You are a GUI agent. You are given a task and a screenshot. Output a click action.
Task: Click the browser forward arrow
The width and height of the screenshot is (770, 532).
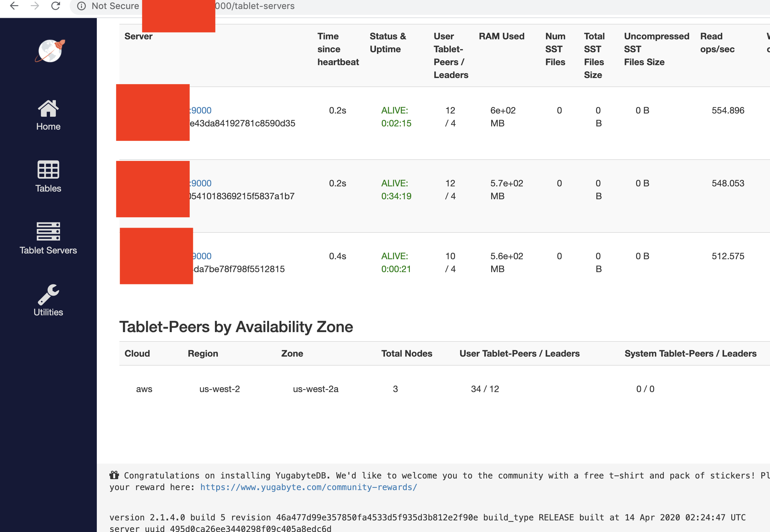(34, 6)
